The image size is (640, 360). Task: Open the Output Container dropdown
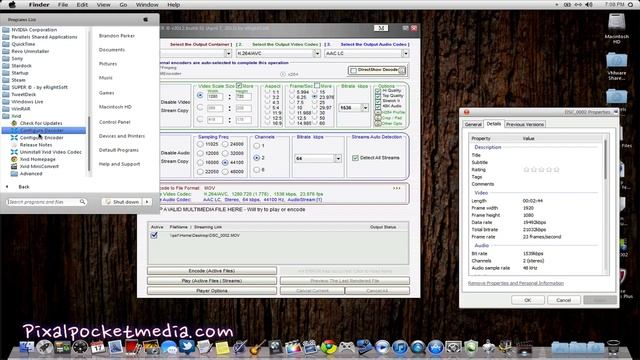pos(228,53)
